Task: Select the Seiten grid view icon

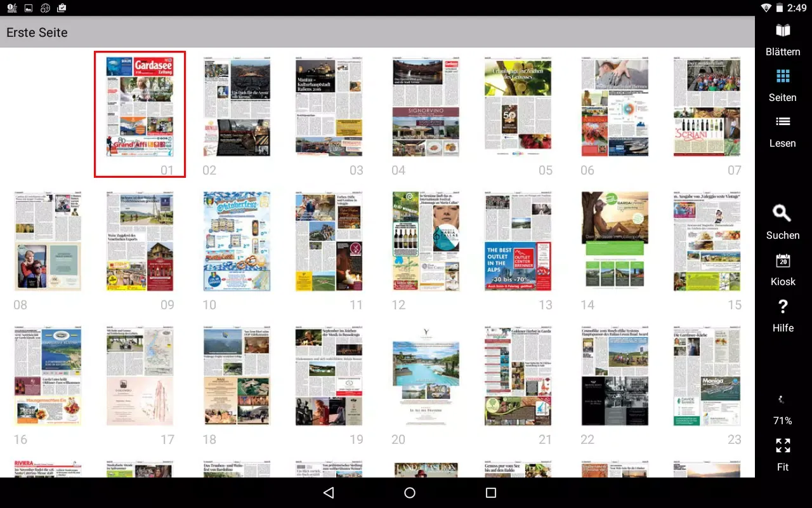Action: [x=783, y=76]
